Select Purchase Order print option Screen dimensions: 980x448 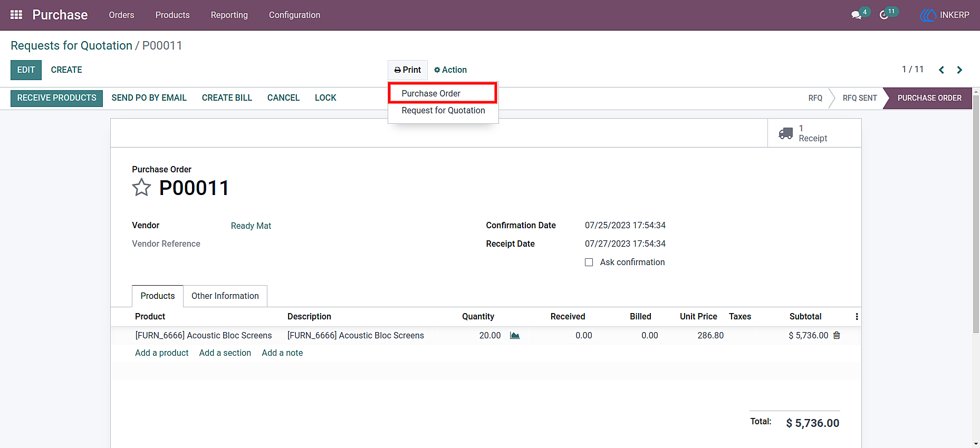coord(443,93)
